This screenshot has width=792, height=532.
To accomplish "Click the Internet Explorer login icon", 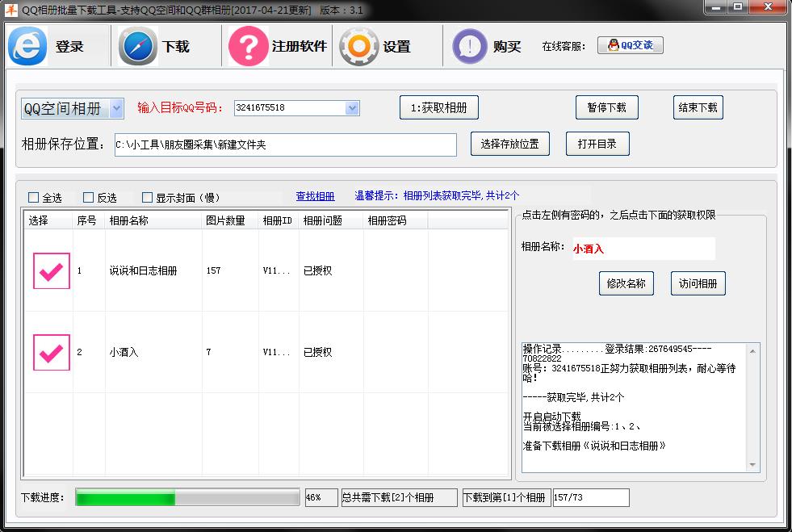I will [27, 46].
